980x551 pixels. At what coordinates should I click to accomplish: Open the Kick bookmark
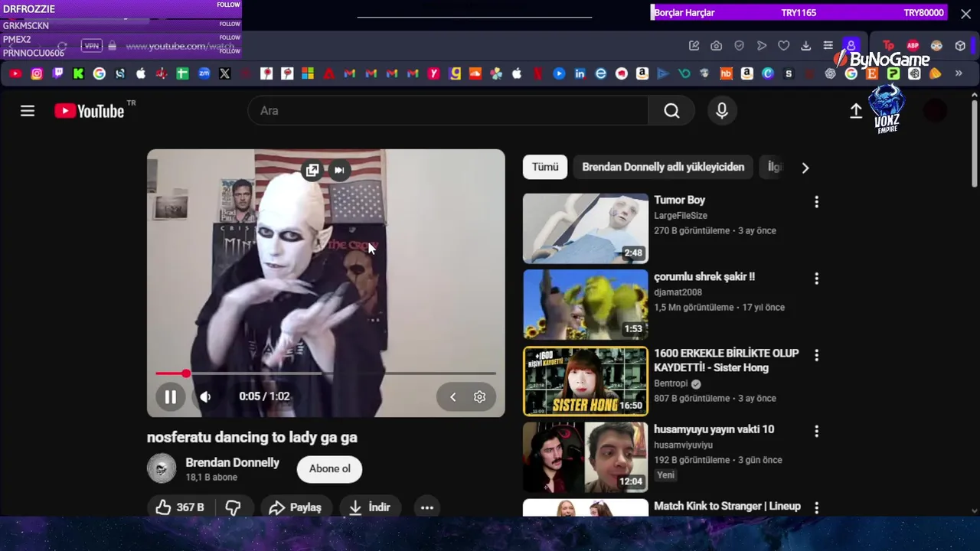pos(78,73)
